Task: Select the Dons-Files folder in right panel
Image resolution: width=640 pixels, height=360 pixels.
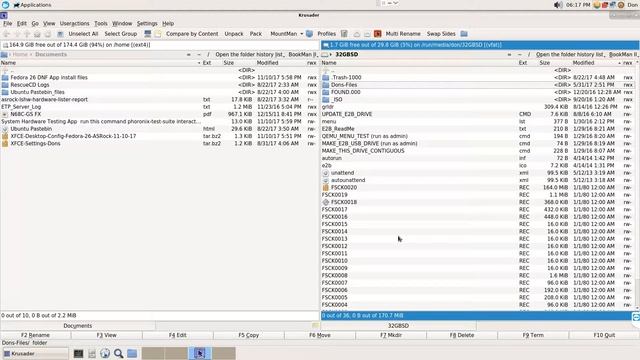Action: (478, 85)
